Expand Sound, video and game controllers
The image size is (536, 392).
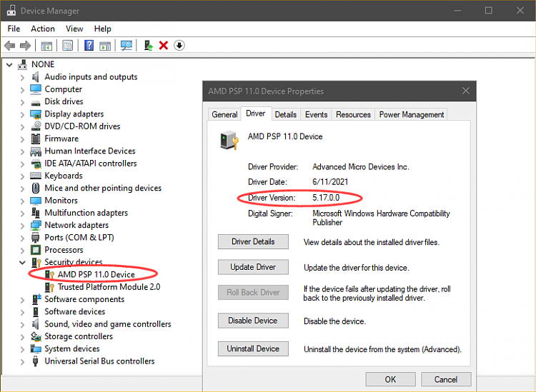tap(23, 324)
